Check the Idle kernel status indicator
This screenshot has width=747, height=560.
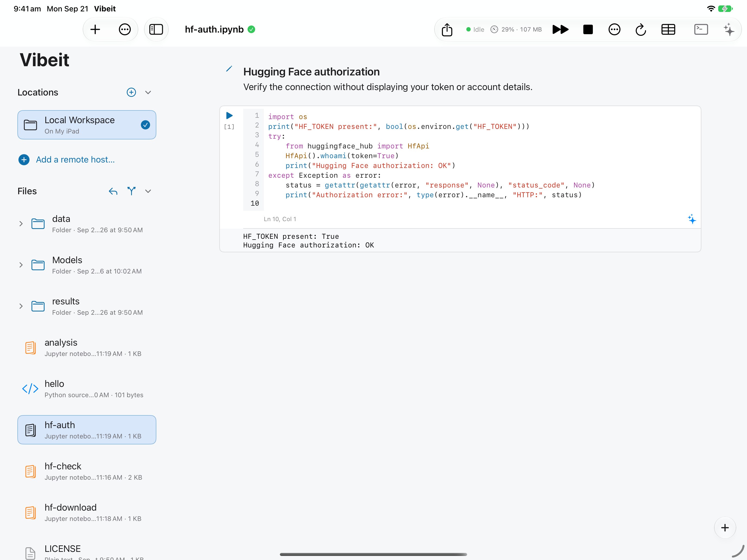coord(475,29)
